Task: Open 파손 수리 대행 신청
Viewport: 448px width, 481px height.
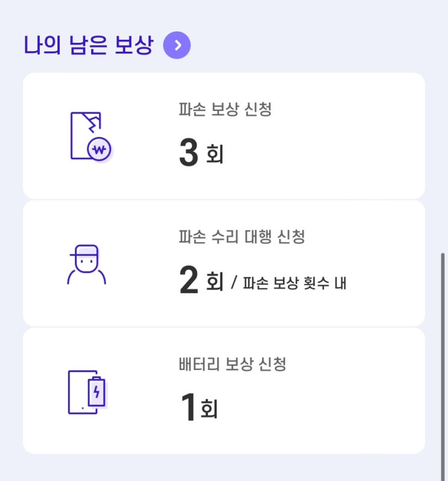Action: 242,237
